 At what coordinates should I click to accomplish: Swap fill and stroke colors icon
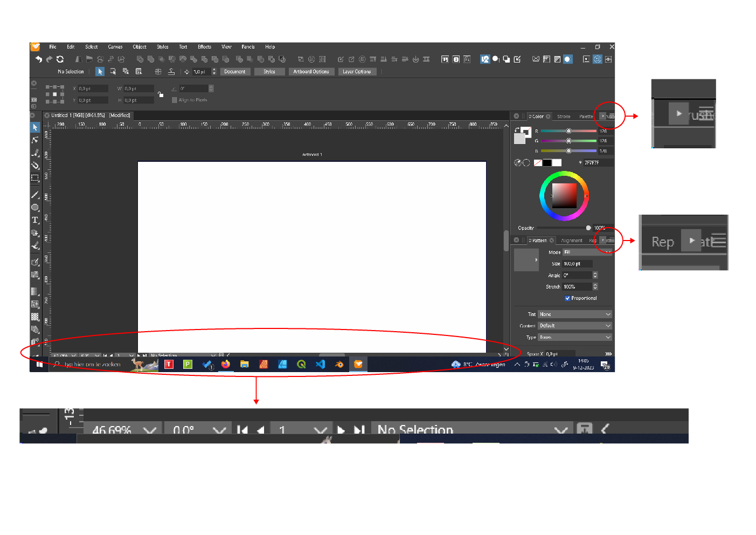tap(517, 130)
